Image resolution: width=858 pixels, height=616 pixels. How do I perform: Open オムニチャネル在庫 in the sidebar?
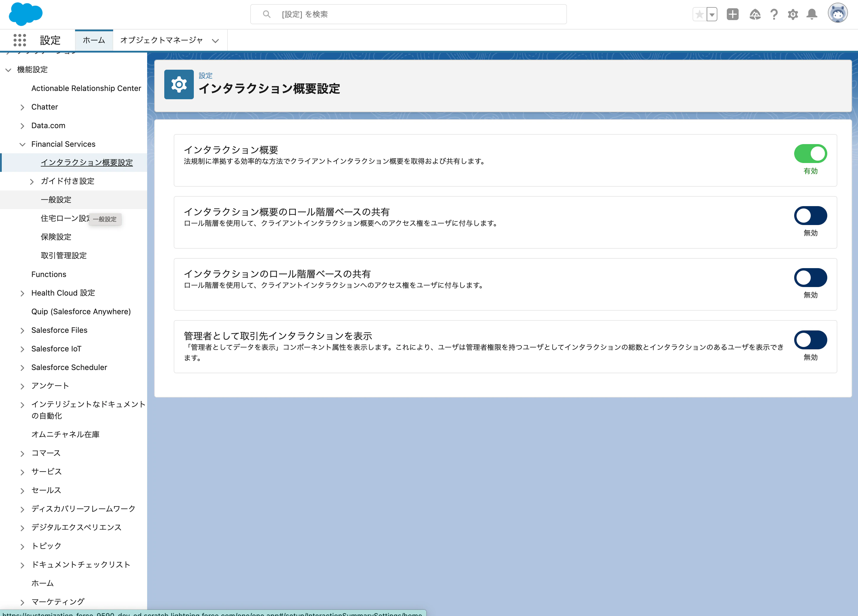[x=66, y=434]
